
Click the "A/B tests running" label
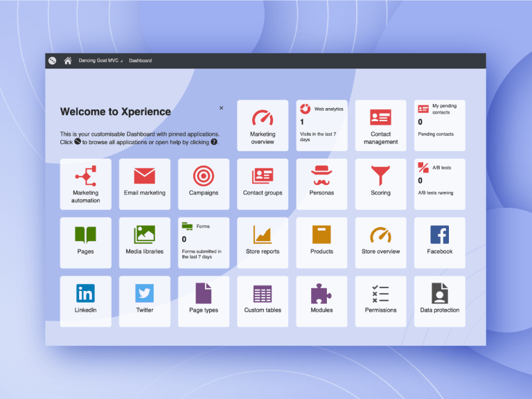point(436,193)
